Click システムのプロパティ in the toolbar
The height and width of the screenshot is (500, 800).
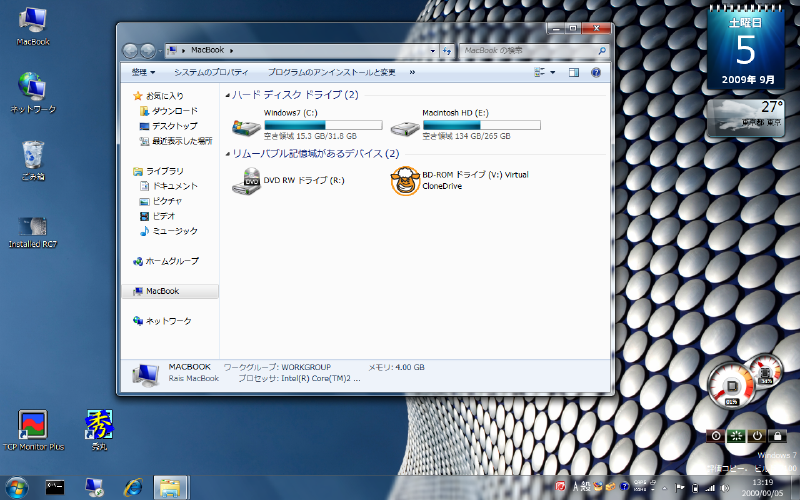click(211, 72)
